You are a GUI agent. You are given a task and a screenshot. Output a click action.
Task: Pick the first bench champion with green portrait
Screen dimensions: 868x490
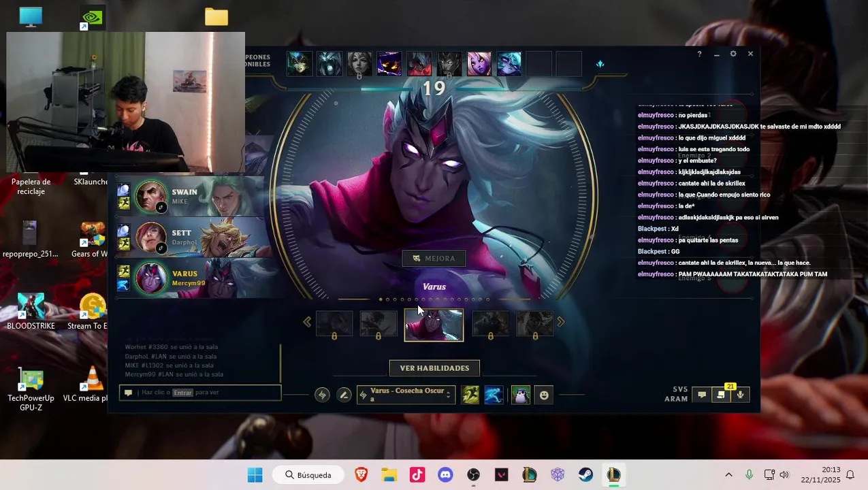(300, 64)
